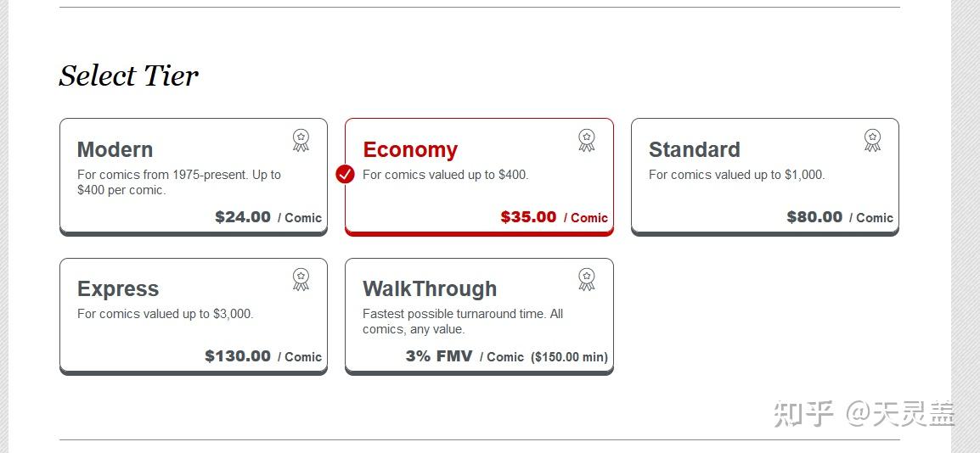The image size is (980, 453).
Task: Choose the Express tier option
Action: tap(193, 316)
